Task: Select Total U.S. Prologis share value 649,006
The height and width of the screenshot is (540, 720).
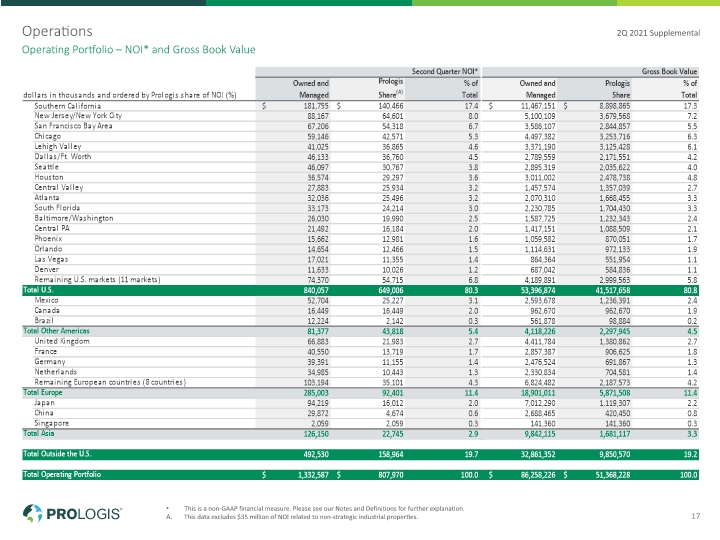Action: coord(391,290)
